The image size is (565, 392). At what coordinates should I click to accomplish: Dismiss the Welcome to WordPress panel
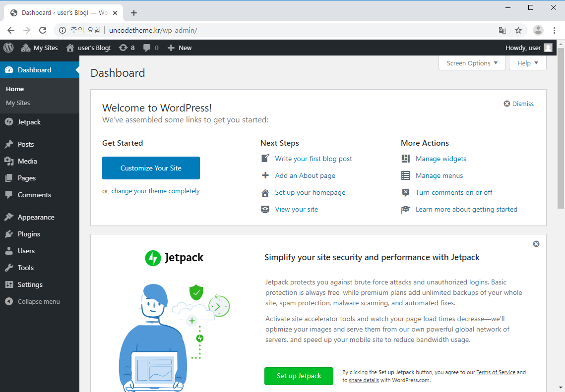point(518,104)
